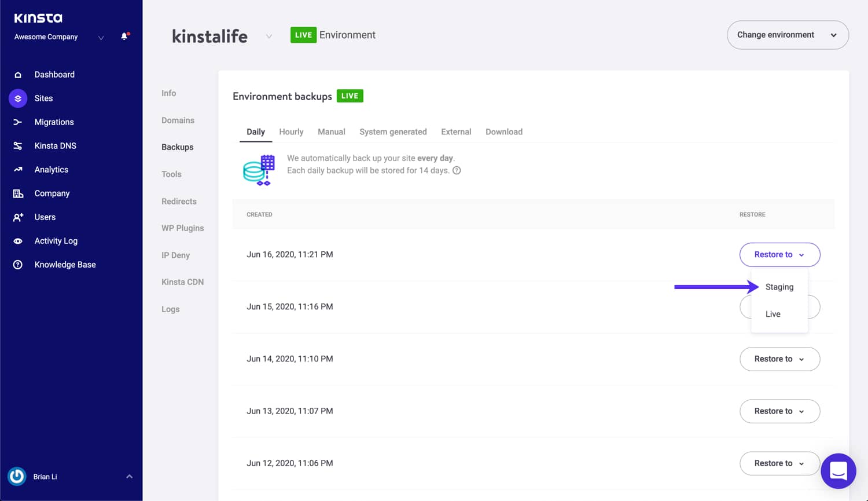Switch to the Hourly backups tab
Image resolution: width=868 pixels, height=501 pixels.
[x=291, y=132]
